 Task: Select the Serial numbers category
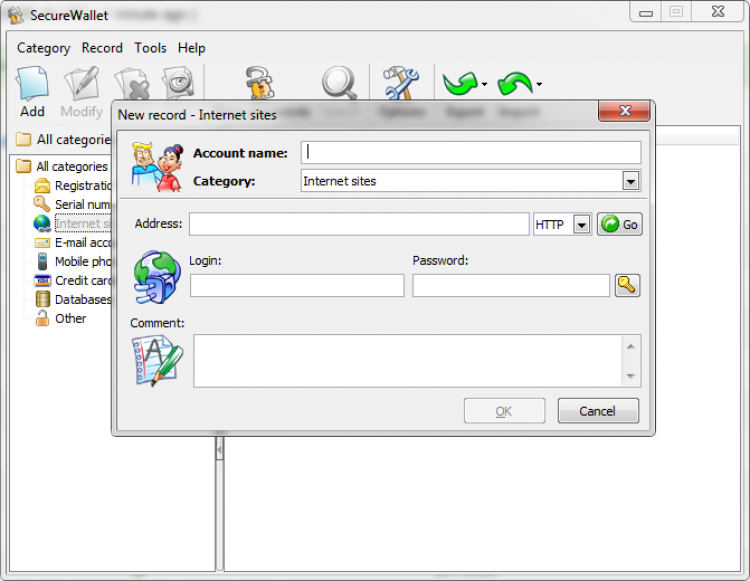pyautogui.click(x=83, y=205)
